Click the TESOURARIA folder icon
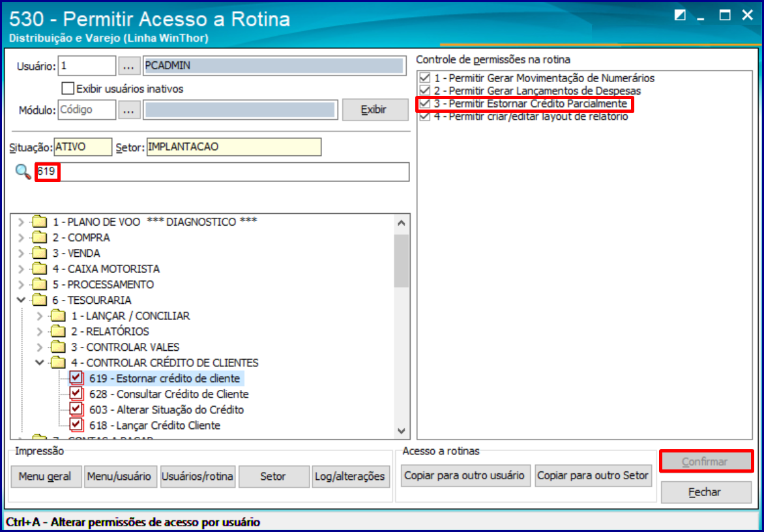This screenshot has width=764, height=532. pyautogui.click(x=40, y=300)
